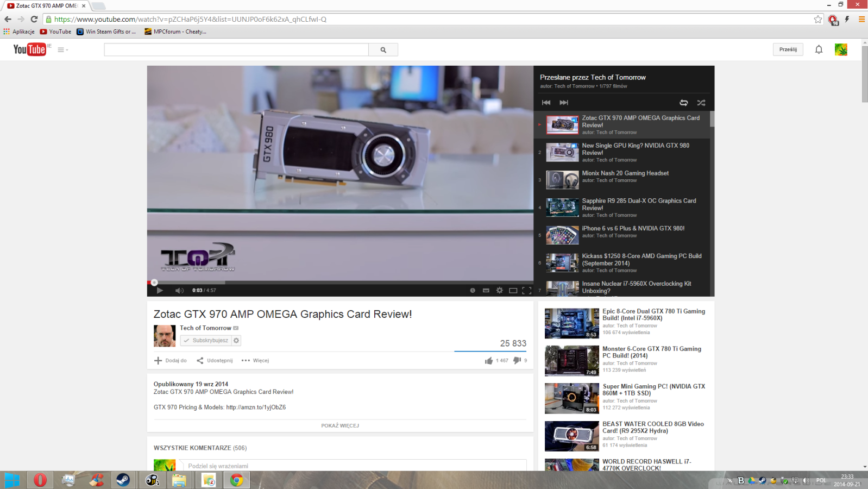Open iPhone 6 vs 6 Plus video
Viewport: 868px width, 489px height.
(633, 229)
